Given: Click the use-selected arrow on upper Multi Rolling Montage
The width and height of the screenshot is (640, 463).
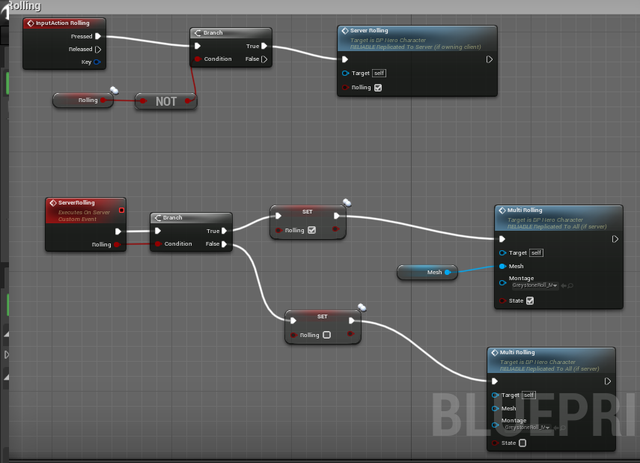Looking at the screenshot, I should (564, 286).
